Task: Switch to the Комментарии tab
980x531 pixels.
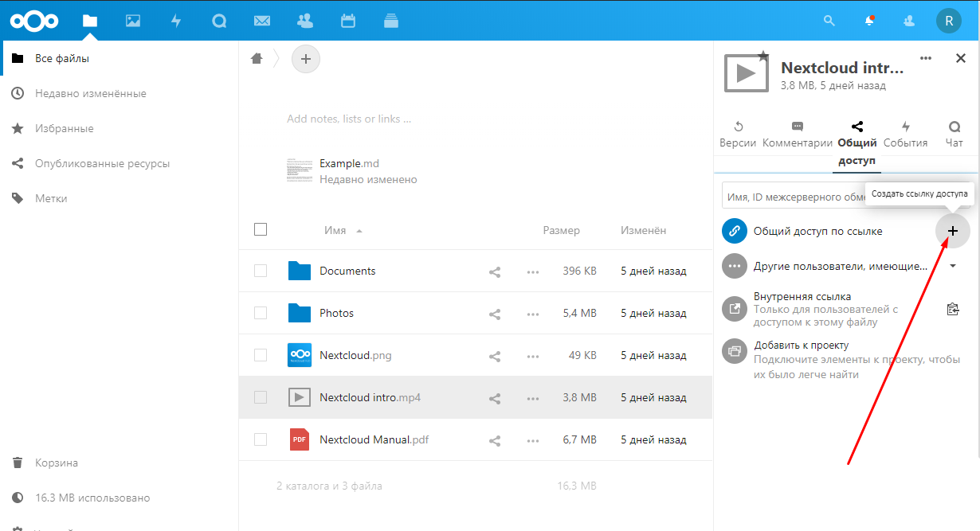Action: (x=798, y=135)
